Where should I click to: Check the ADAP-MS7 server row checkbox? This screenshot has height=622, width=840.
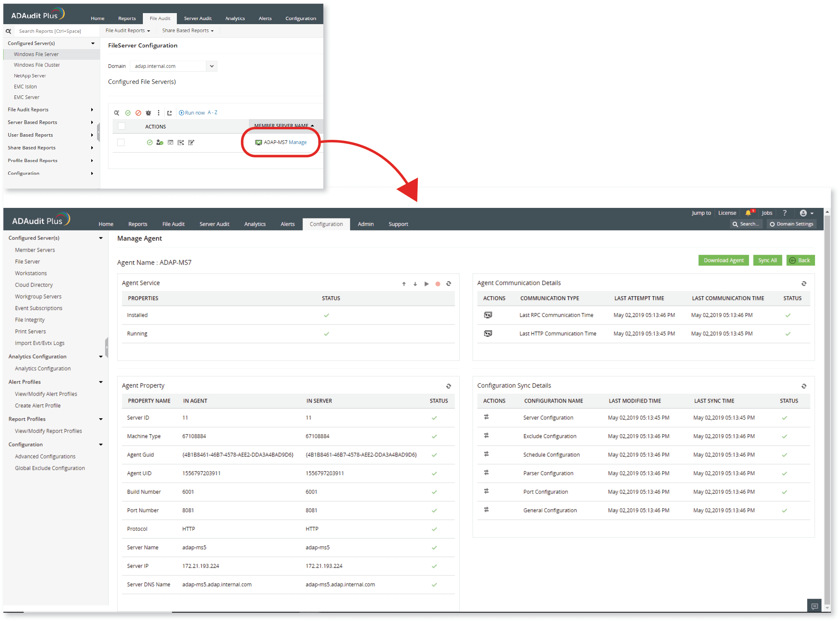[121, 142]
